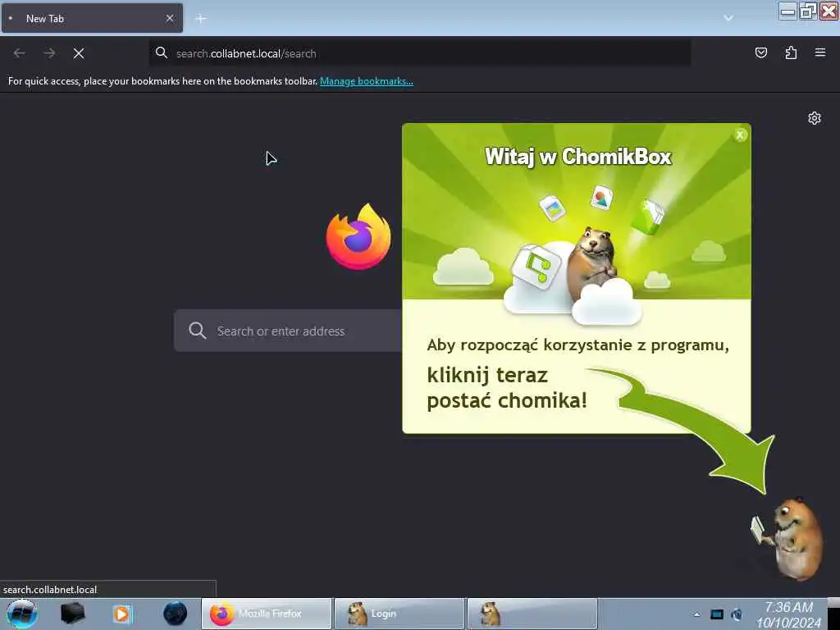Click the Firefox logo on new tab page
Screen dimensions: 840x630
358,236
